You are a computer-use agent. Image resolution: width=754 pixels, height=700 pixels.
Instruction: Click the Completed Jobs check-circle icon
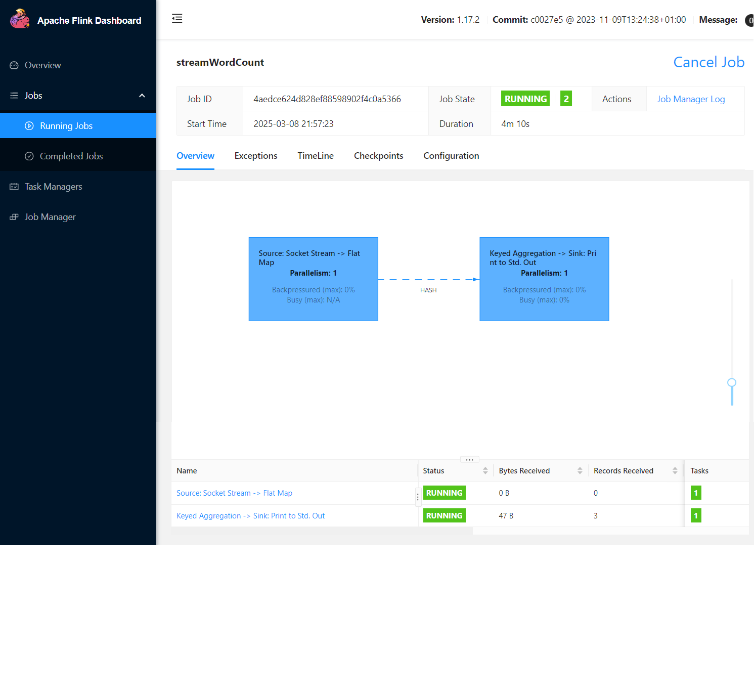coord(29,156)
